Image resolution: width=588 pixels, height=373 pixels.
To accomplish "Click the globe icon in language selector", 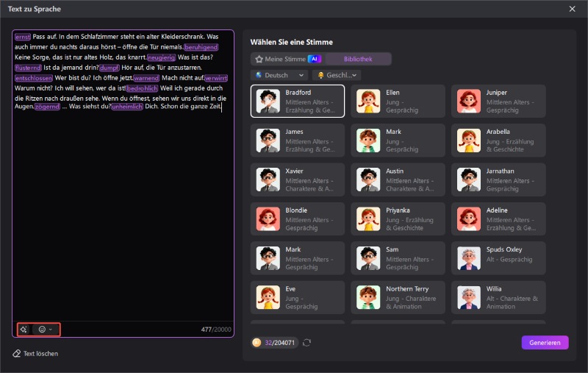I will [x=259, y=75].
